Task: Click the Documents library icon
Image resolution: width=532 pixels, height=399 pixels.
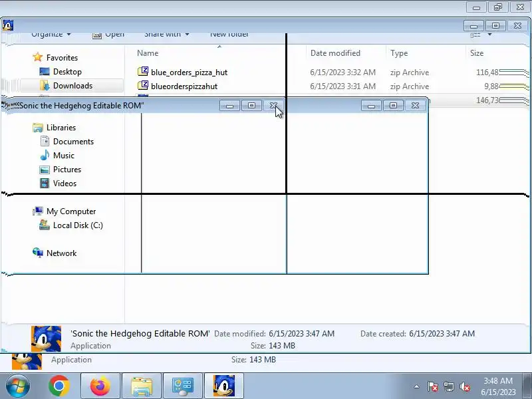Action: click(x=45, y=141)
